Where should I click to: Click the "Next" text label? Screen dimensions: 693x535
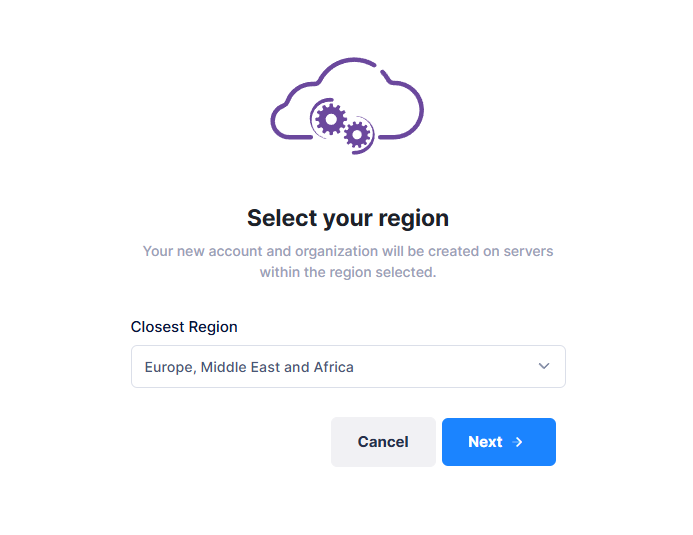[x=485, y=442]
